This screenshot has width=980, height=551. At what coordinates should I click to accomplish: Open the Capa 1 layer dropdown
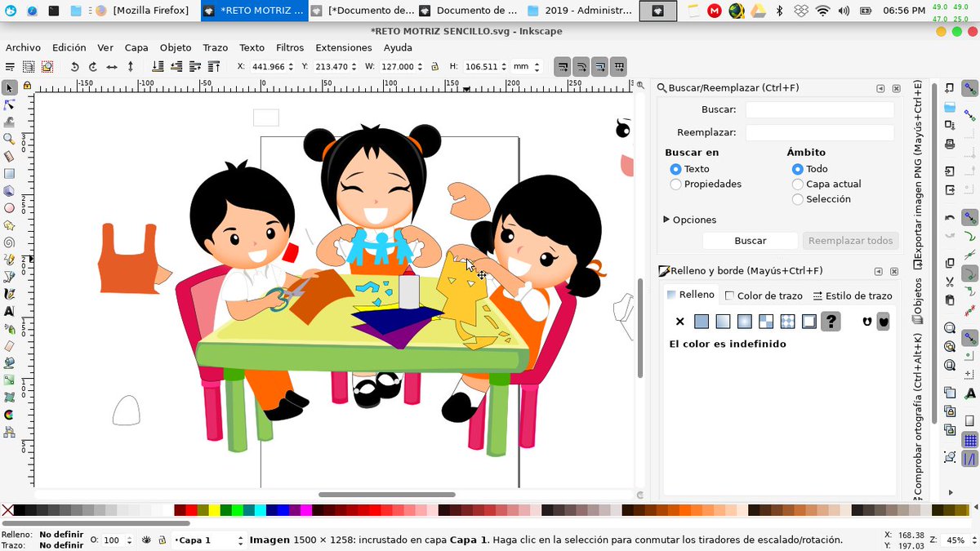pos(209,540)
